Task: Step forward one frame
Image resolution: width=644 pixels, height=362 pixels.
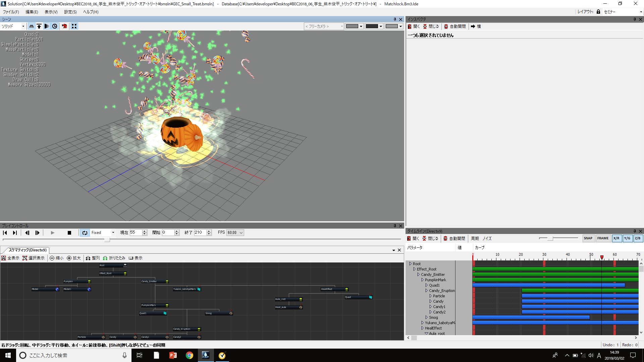Action: 37,233
